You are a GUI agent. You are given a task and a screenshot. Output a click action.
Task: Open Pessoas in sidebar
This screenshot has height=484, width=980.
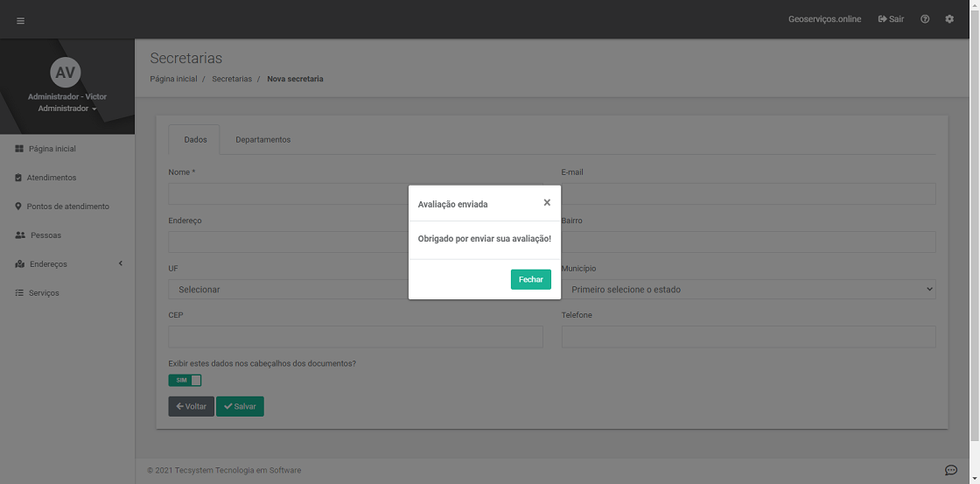point(45,235)
